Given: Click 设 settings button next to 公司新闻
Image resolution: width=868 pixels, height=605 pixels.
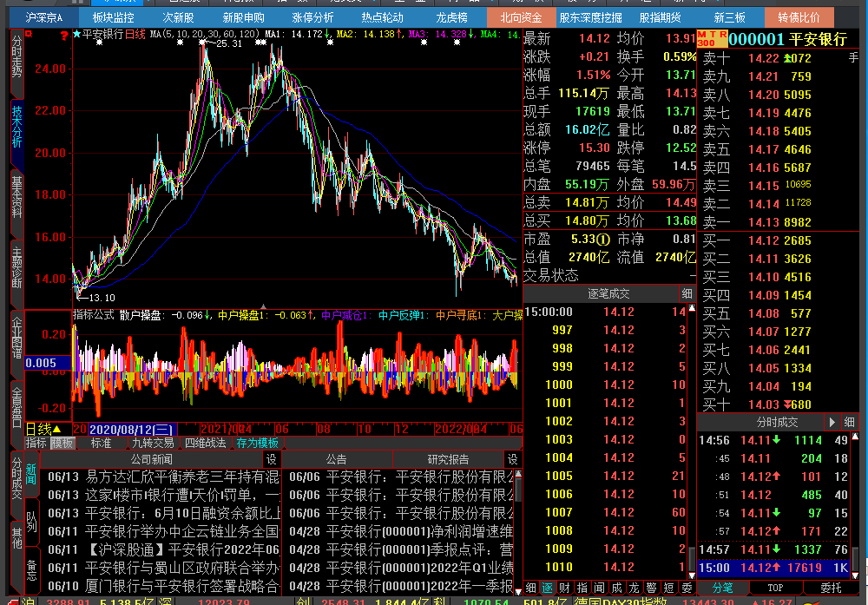Looking at the screenshot, I should tap(271, 459).
